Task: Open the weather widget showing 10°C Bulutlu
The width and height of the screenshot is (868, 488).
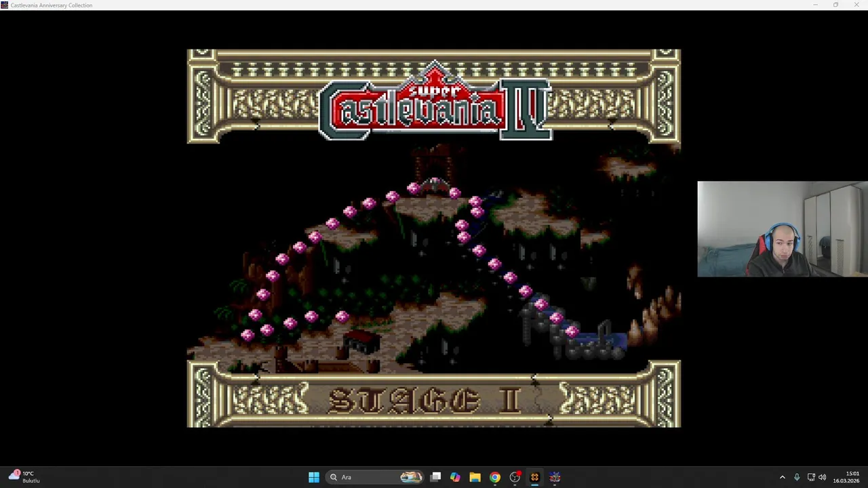Action: 24,477
